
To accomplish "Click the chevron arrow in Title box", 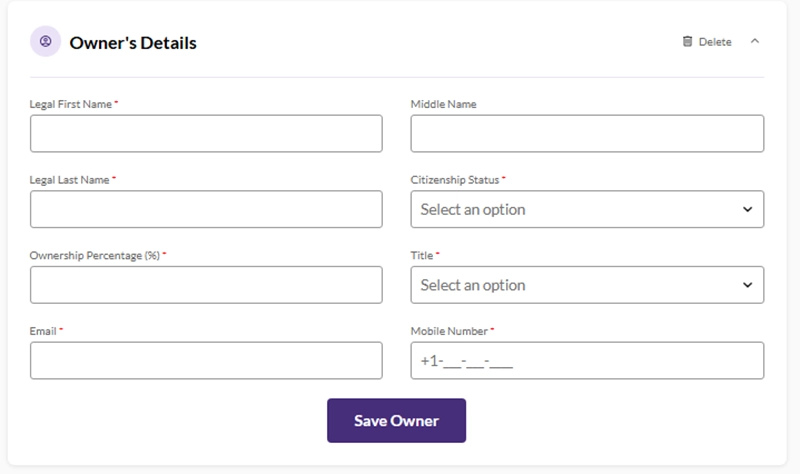I will click(x=747, y=285).
